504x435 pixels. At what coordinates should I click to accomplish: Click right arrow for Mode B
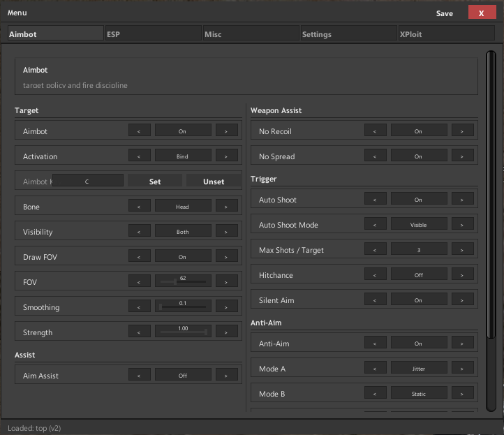click(x=463, y=393)
